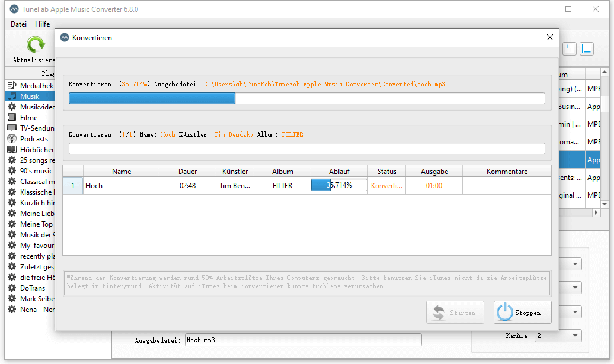The image size is (614, 364).
Task: Click the Tim Bendzko artist label
Action: coord(234,134)
